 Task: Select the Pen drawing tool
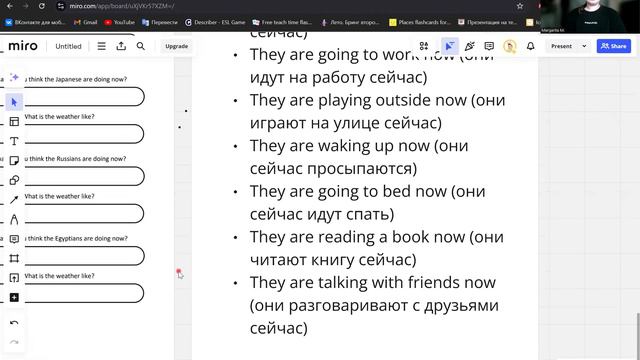(x=14, y=220)
